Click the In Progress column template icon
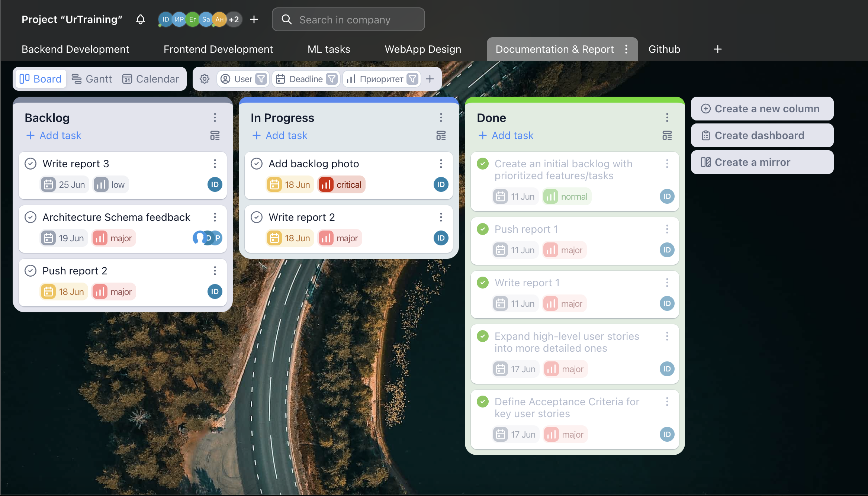 pyautogui.click(x=441, y=135)
